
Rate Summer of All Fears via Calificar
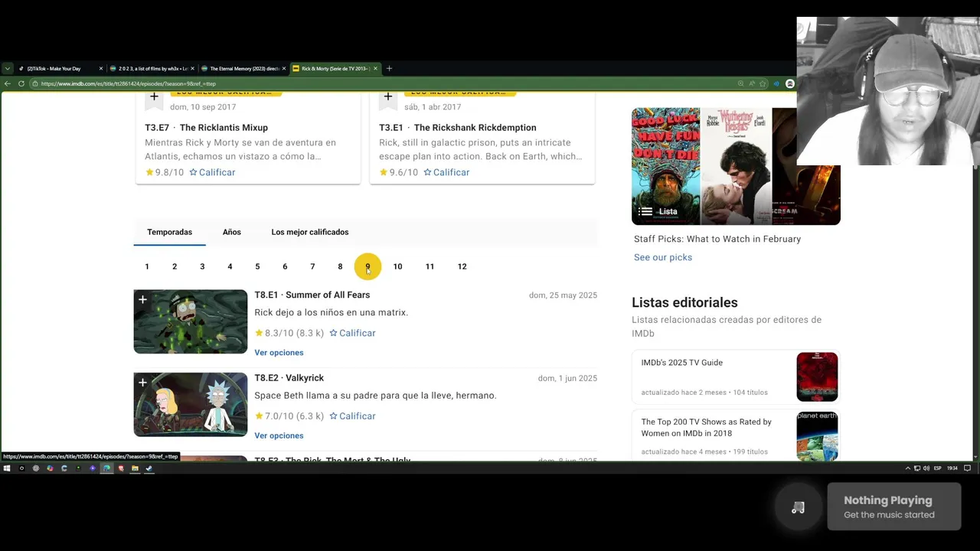[x=352, y=333]
